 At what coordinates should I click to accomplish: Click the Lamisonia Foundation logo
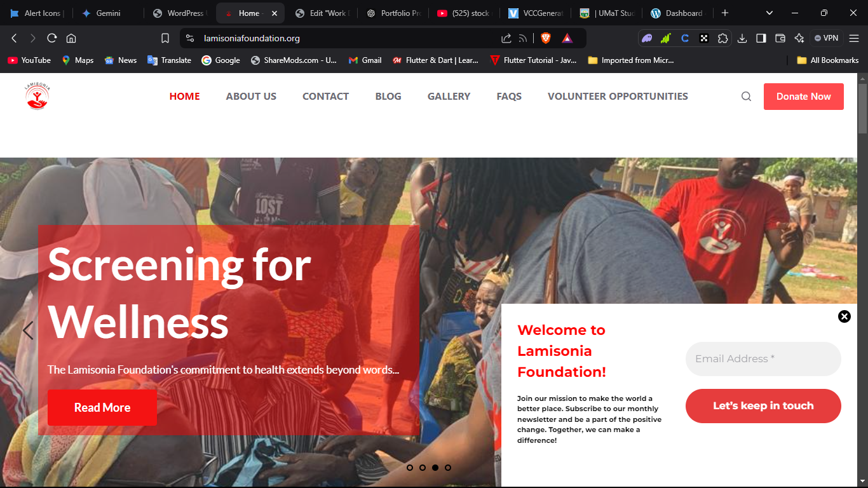37,97
